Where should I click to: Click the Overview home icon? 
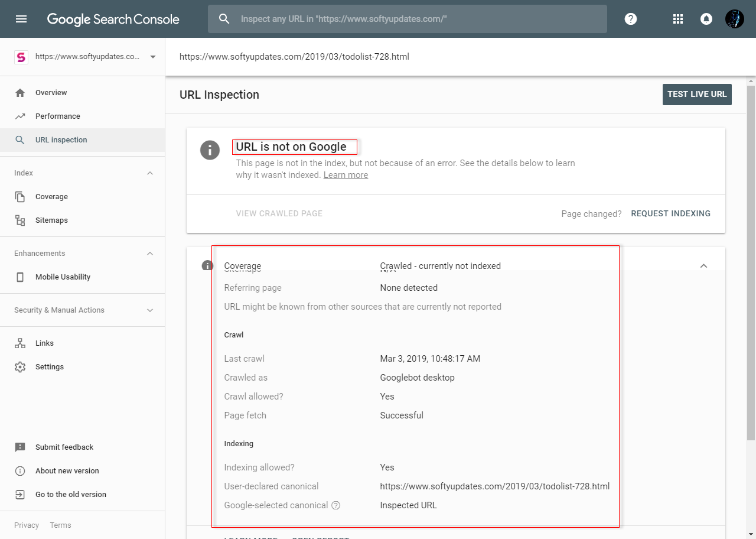point(20,93)
